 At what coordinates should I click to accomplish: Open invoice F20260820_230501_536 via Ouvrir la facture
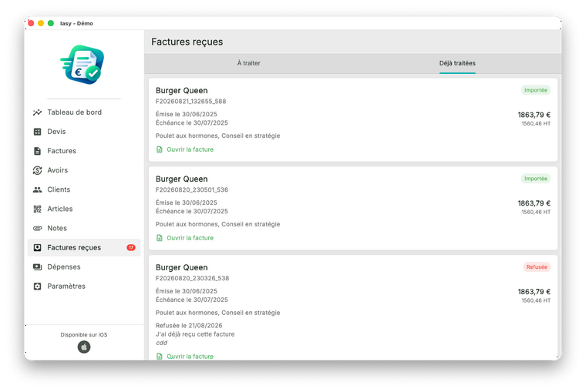[x=190, y=238]
